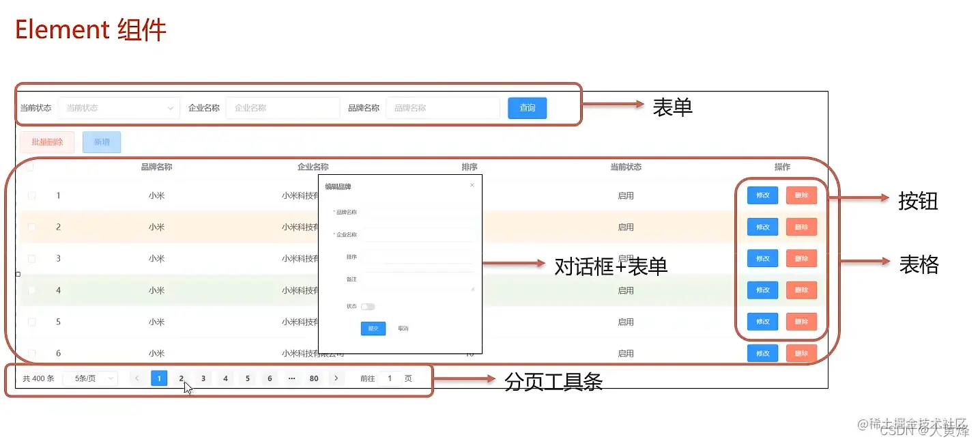Click the 查询 search button
The image size is (980, 444).
point(526,107)
